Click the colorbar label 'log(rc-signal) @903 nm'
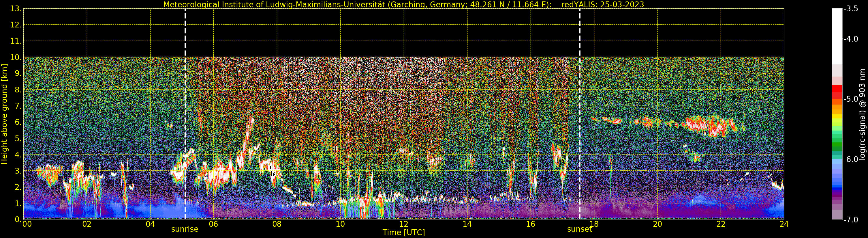The height and width of the screenshot is (238, 868). pyautogui.click(x=862, y=114)
